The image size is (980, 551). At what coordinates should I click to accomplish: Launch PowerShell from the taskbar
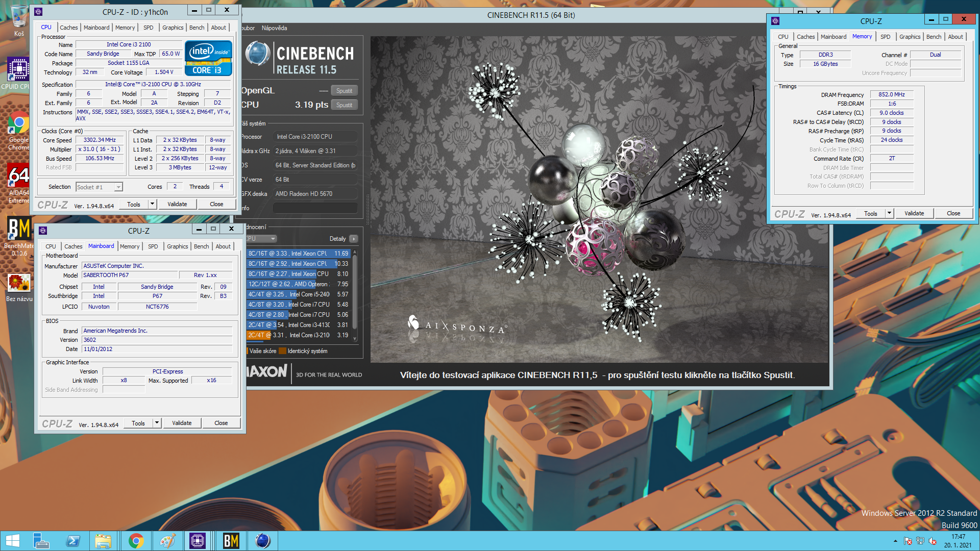pos(72,541)
